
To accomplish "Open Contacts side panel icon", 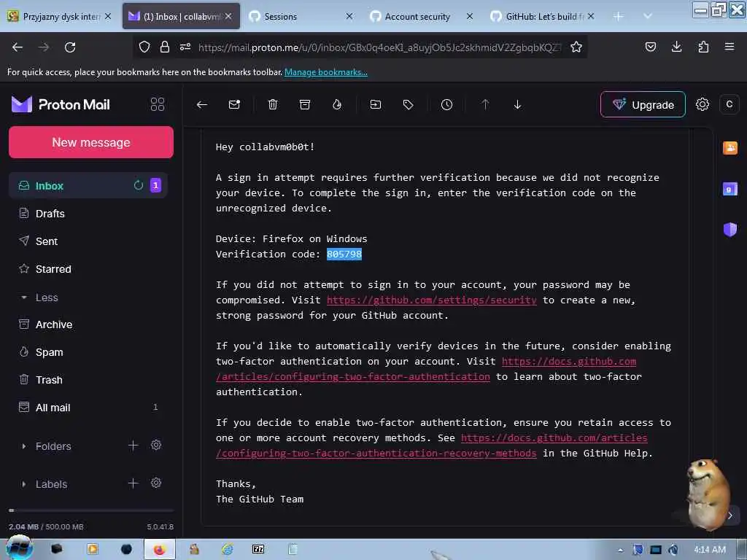I will coord(729,148).
